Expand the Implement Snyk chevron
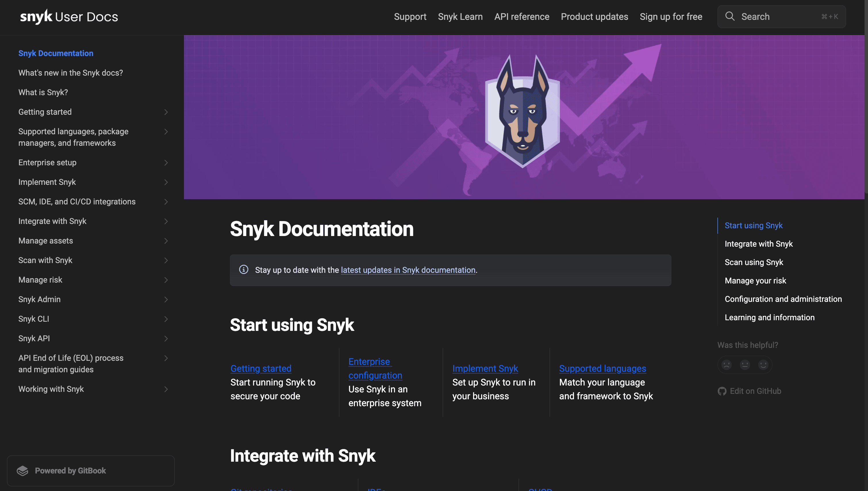This screenshot has width=868, height=491. (x=166, y=182)
